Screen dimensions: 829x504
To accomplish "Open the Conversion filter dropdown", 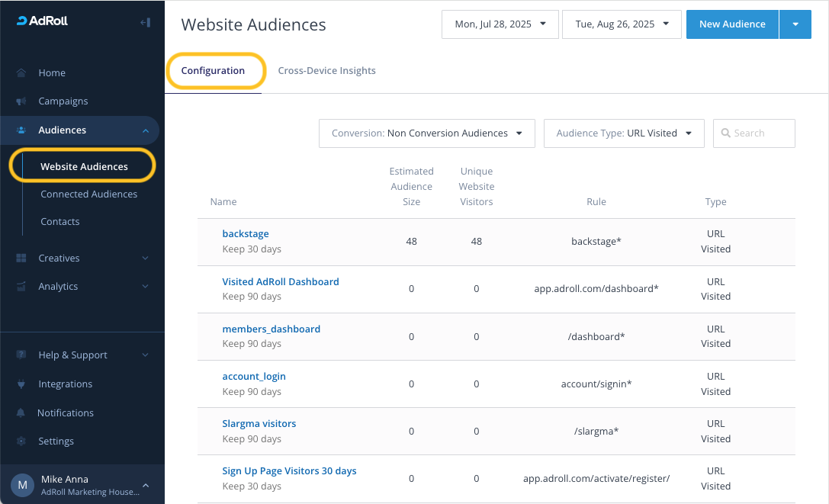I will coord(426,133).
